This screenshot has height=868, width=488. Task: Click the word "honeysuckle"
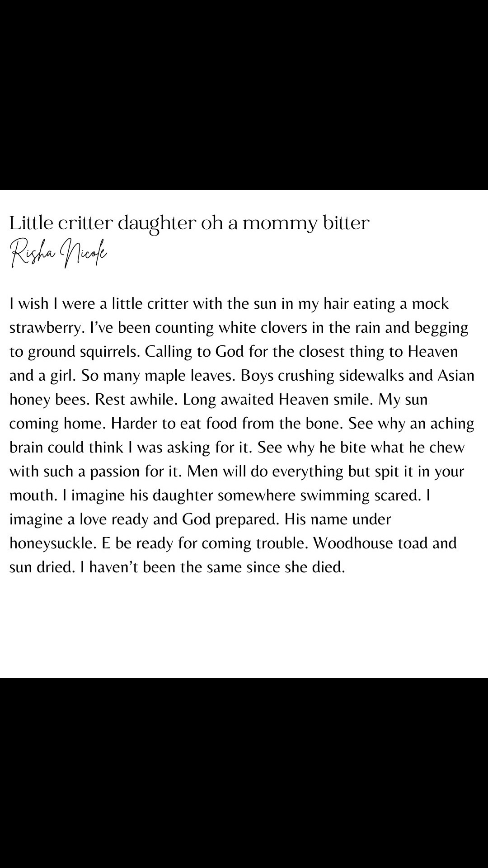point(51,544)
